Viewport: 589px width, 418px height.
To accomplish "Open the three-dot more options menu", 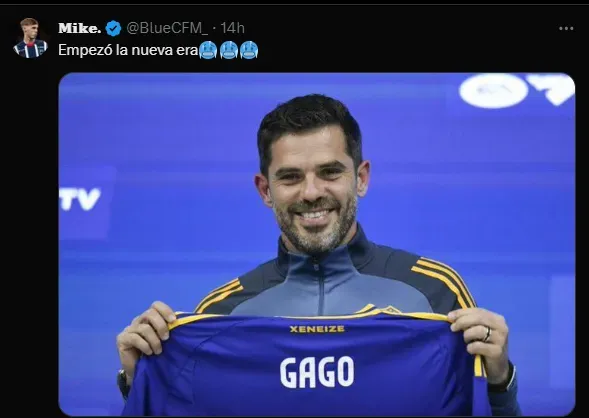I will pyautogui.click(x=566, y=29).
